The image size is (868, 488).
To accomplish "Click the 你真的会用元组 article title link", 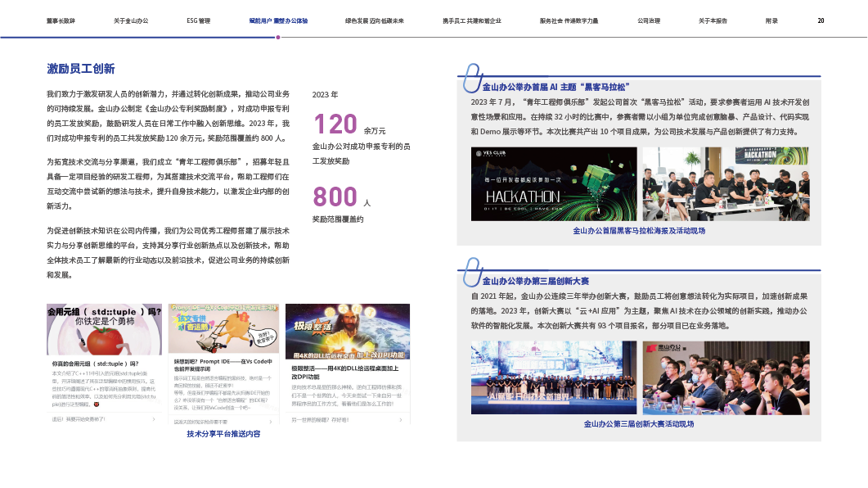I will click(95, 363).
